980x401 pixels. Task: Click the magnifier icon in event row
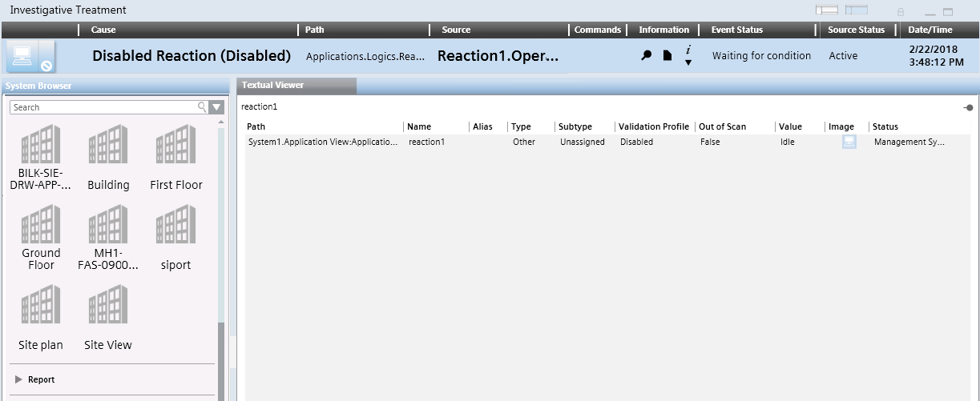coord(646,56)
